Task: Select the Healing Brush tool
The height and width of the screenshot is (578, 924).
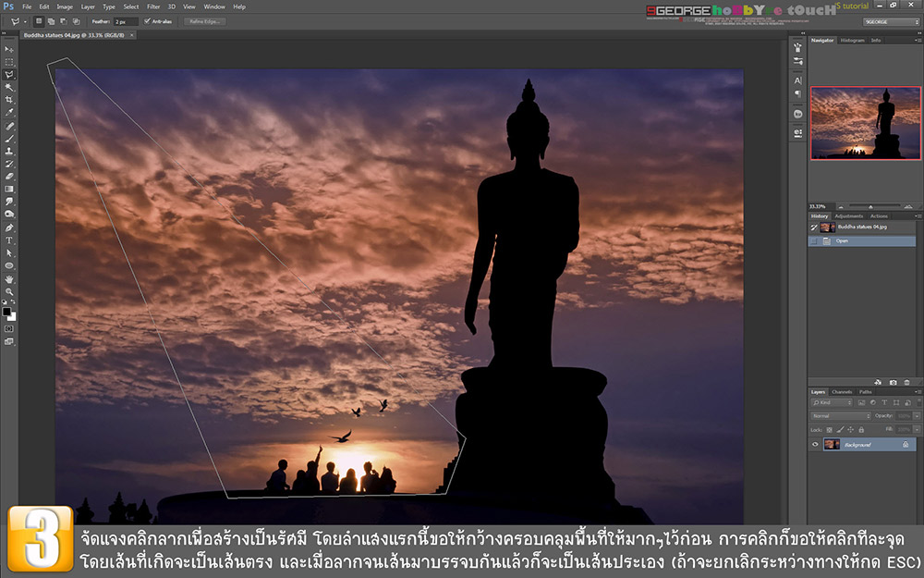Action: click(x=9, y=126)
